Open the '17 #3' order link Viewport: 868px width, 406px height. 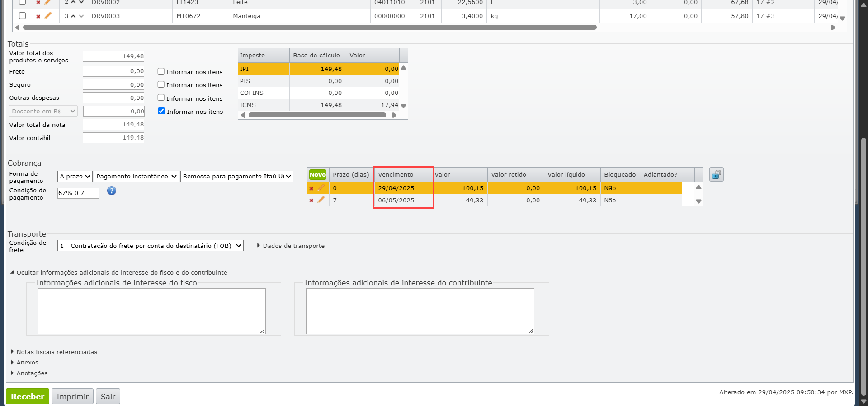pyautogui.click(x=765, y=16)
